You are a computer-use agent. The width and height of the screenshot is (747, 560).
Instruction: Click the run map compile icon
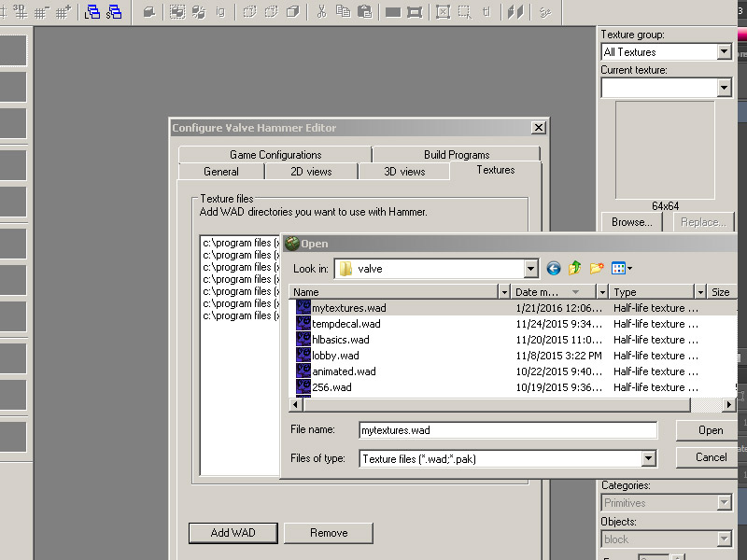point(545,11)
